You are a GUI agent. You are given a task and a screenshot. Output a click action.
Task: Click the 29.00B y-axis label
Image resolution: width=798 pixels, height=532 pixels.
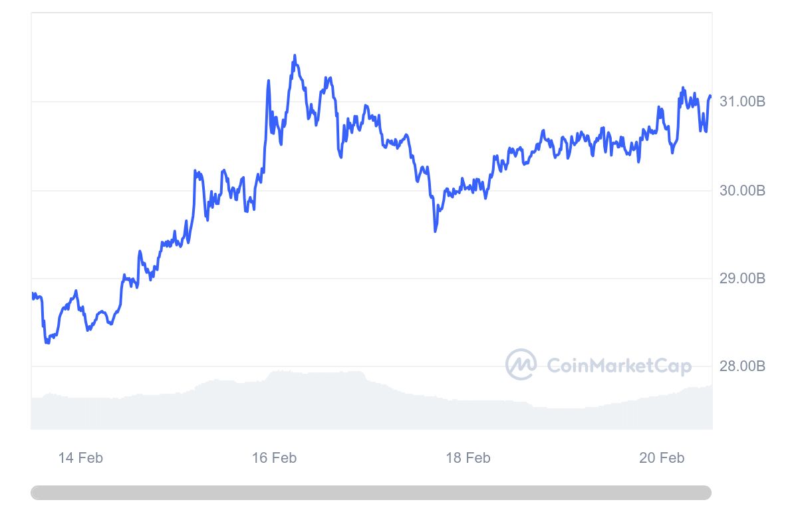(x=742, y=278)
